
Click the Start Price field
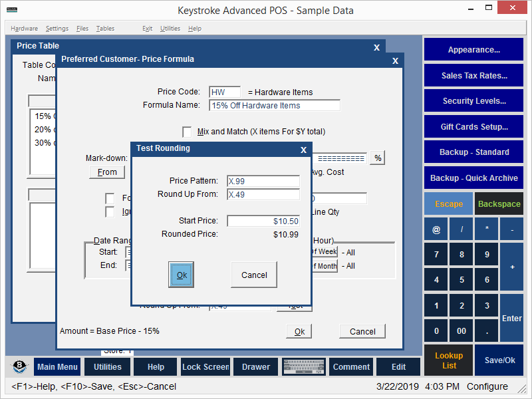point(263,221)
